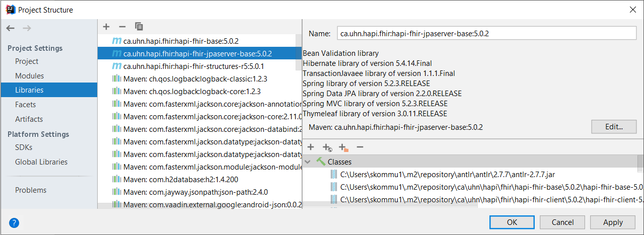Navigate back with the left arrow

point(11,28)
